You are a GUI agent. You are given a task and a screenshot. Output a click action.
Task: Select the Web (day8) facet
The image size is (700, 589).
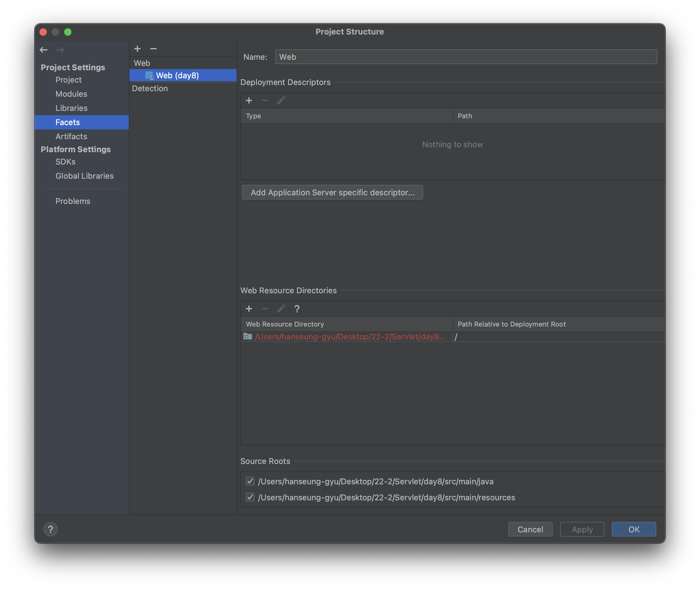coord(177,75)
